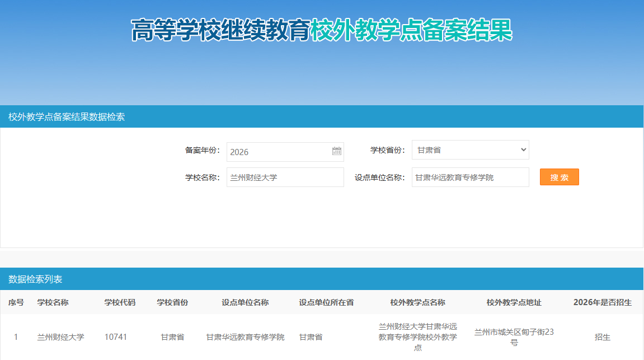Click the 校外教学点地址 column header
Image resolution: width=644 pixels, height=360 pixels.
(x=514, y=302)
